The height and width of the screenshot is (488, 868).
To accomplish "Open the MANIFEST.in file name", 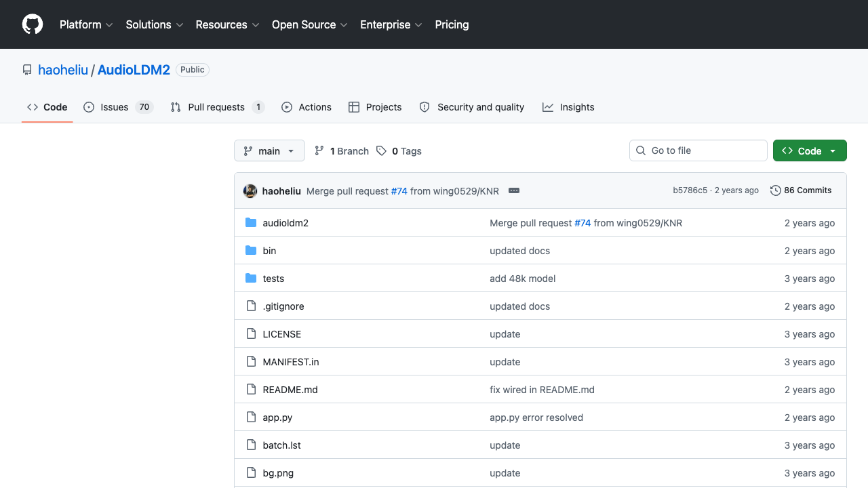I will click(291, 362).
